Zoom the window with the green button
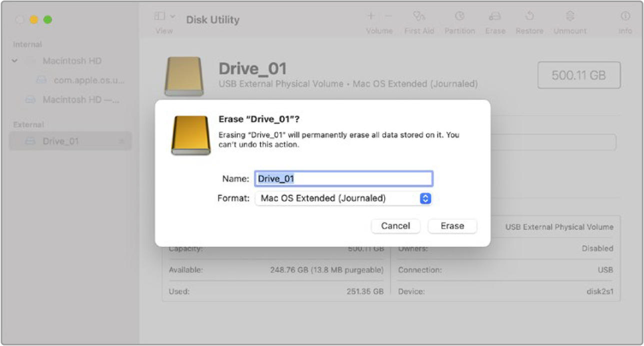Screen dimensions: 644x346 (47, 20)
